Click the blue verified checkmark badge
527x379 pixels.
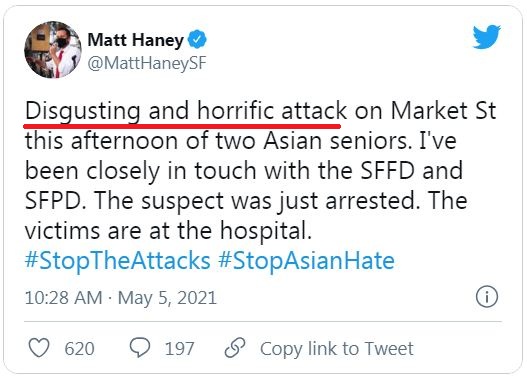tap(197, 40)
